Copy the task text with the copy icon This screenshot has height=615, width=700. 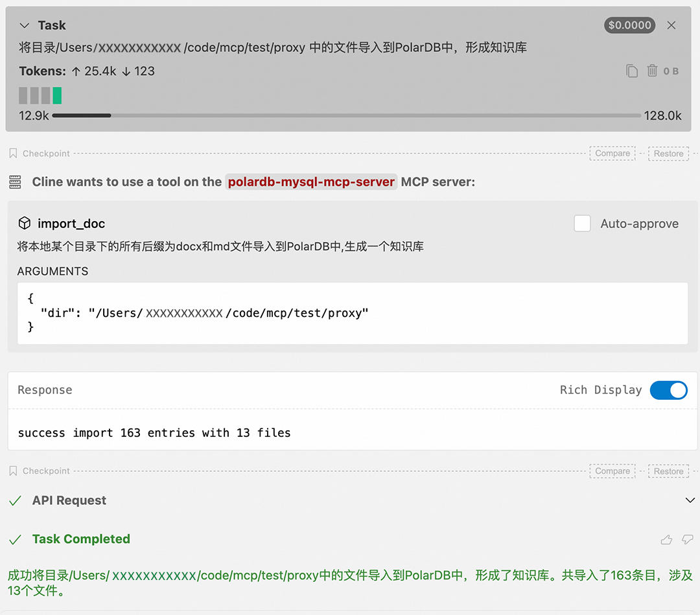[x=632, y=71]
